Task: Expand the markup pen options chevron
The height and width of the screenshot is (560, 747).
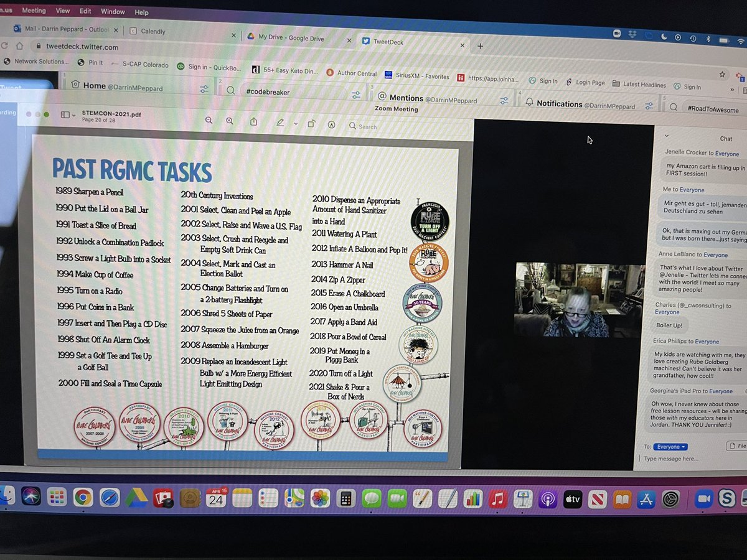Action: tap(296, 123)
